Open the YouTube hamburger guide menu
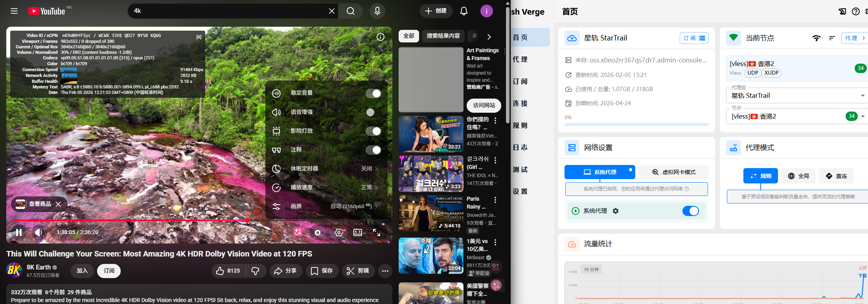Screen dimensions: 868x304 click(14, 11)
